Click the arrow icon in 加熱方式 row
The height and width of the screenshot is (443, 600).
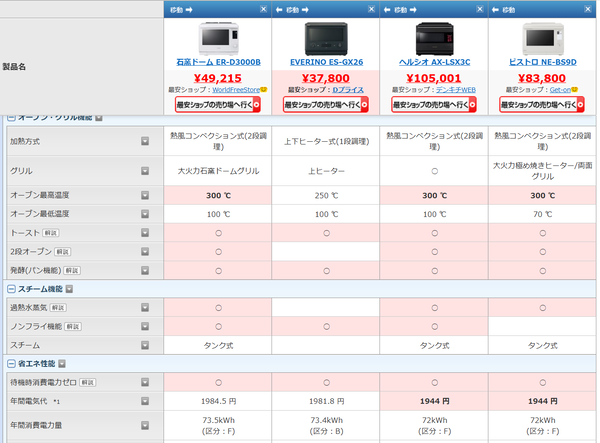coord(145,141)
